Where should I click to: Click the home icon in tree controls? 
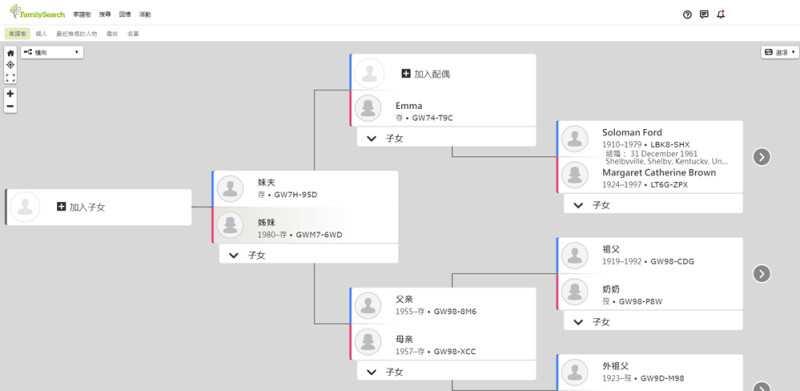click(10, 53)
